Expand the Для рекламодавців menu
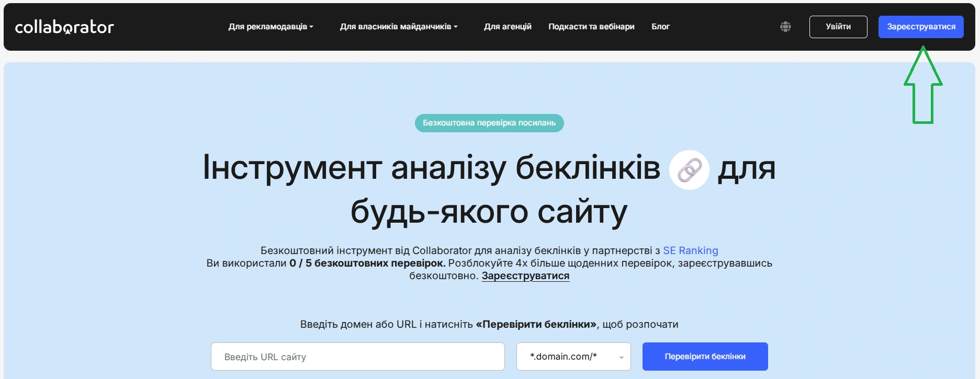 click(x=271, y=27)
